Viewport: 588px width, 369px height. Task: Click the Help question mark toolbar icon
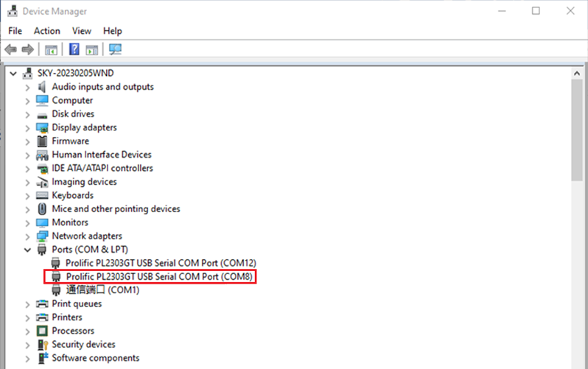click(x=74, y=50)
